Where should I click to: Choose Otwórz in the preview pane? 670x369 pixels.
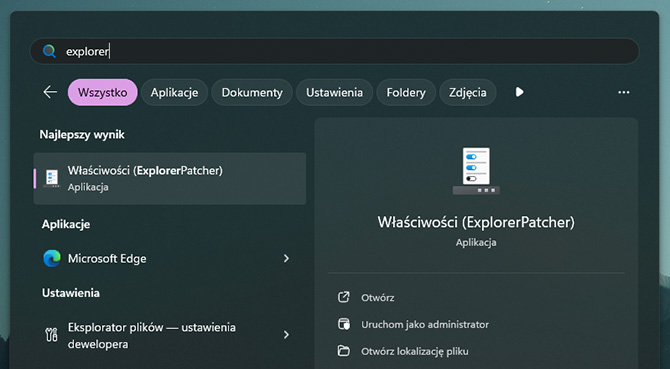point(378,298)
